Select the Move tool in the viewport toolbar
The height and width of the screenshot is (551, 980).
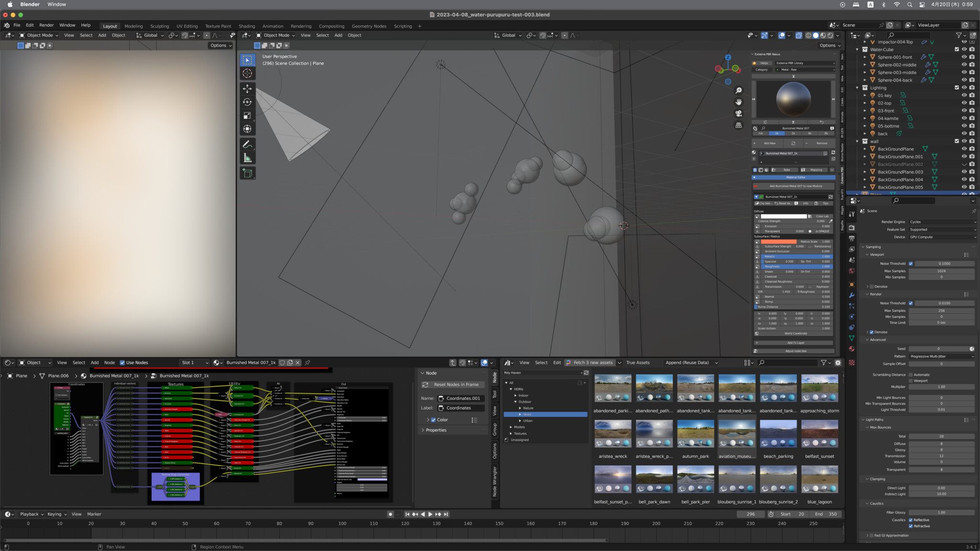[247, 88]
